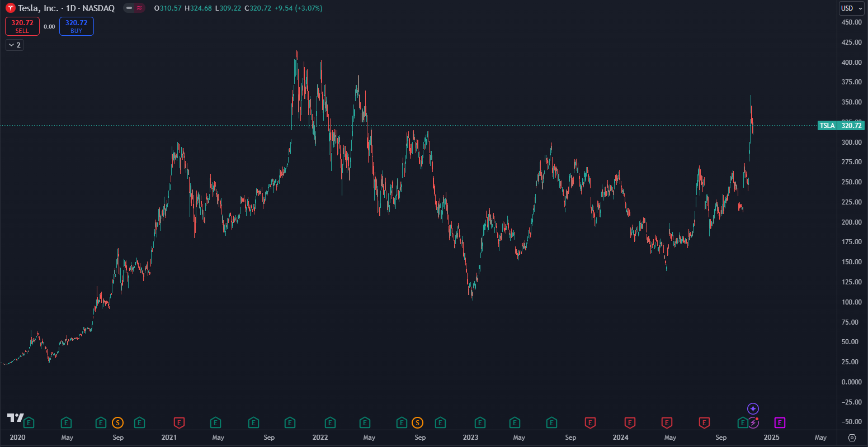Click the SELL 320.72 button
868x447 pixels.
point(22,26)
